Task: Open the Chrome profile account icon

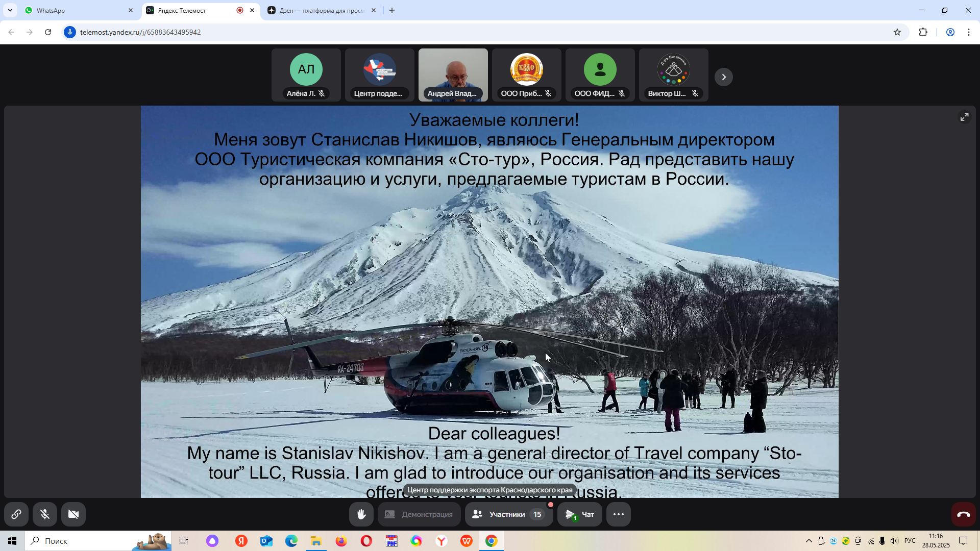Action: pyautogui.click(x=950, y=32)
